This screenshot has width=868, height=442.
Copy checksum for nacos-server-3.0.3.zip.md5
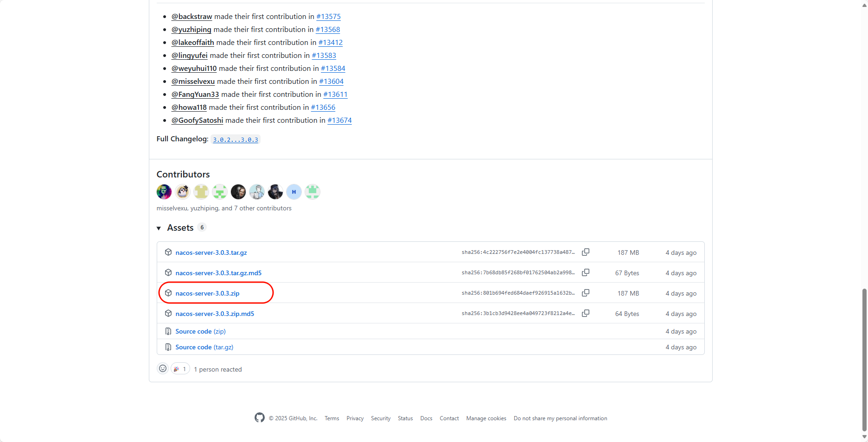(x=585, y=313)
